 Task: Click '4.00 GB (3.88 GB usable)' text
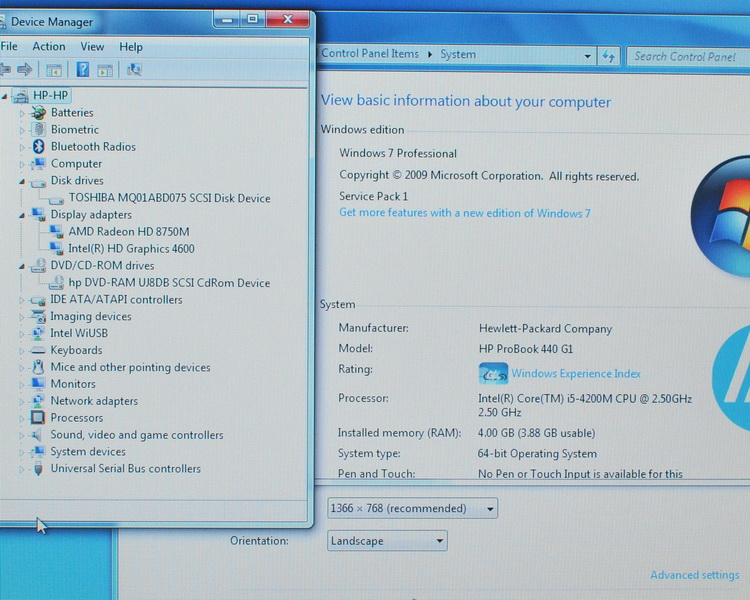[536, 433]
